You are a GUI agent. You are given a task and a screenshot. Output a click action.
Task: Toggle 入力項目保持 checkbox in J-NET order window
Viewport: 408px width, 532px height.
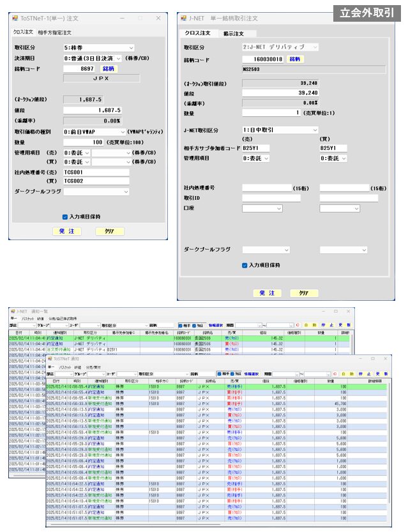(x=245, y=265)
